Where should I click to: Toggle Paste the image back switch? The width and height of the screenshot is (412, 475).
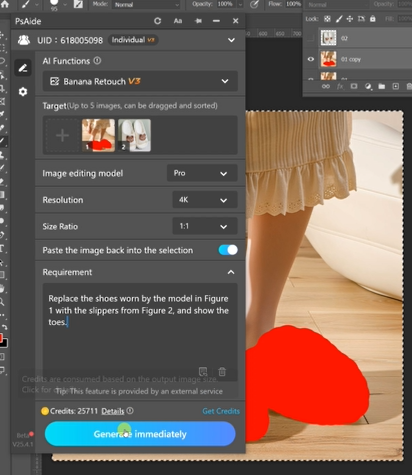point(228,250)
